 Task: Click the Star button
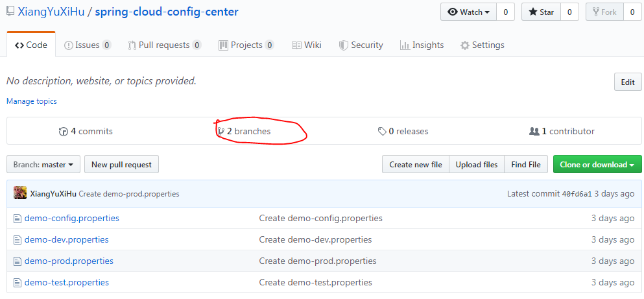(541, 12)
